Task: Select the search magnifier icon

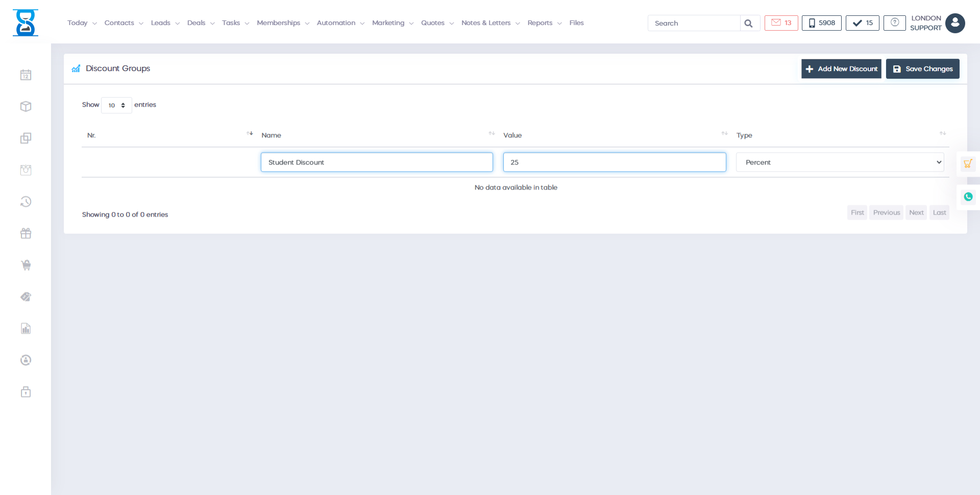Action: point(748,23)
